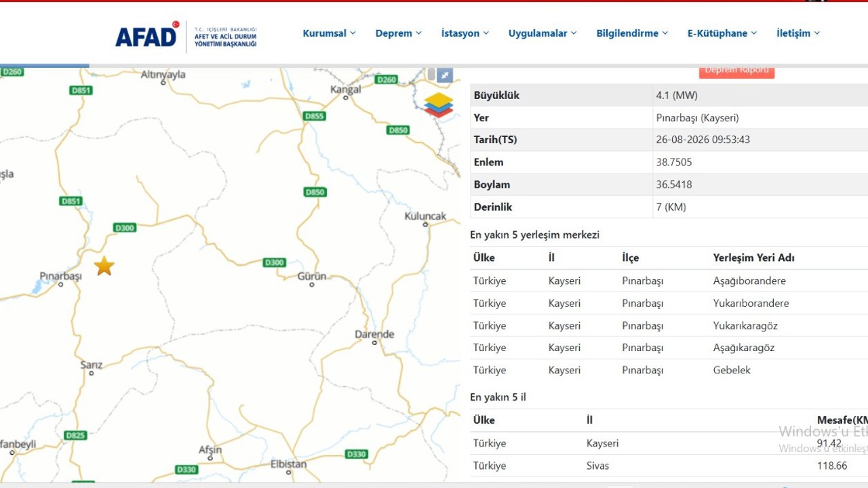
Task: Click the Tarih(TS) row label
Action: point(495,140)
